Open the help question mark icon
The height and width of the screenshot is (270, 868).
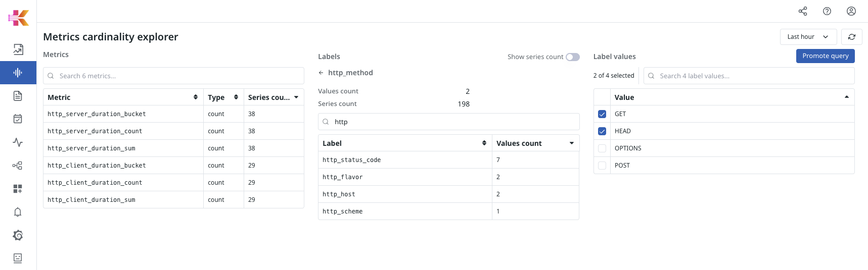click(x=827, y=11)
